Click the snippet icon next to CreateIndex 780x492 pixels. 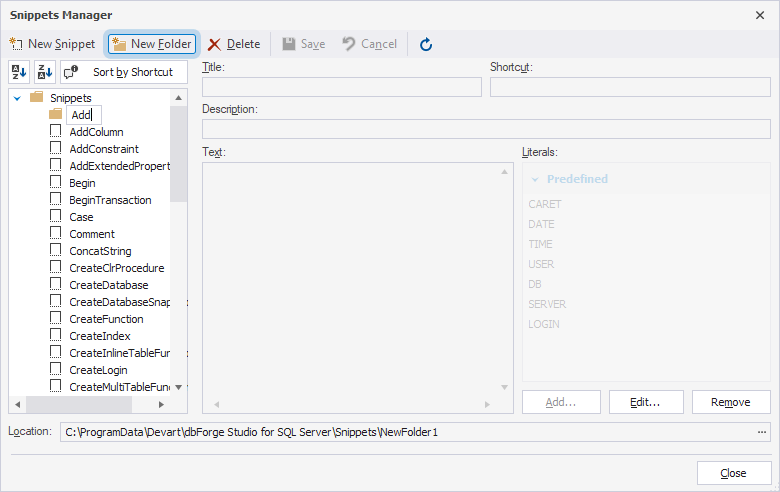pyautogui.click(x=56, y=335)
